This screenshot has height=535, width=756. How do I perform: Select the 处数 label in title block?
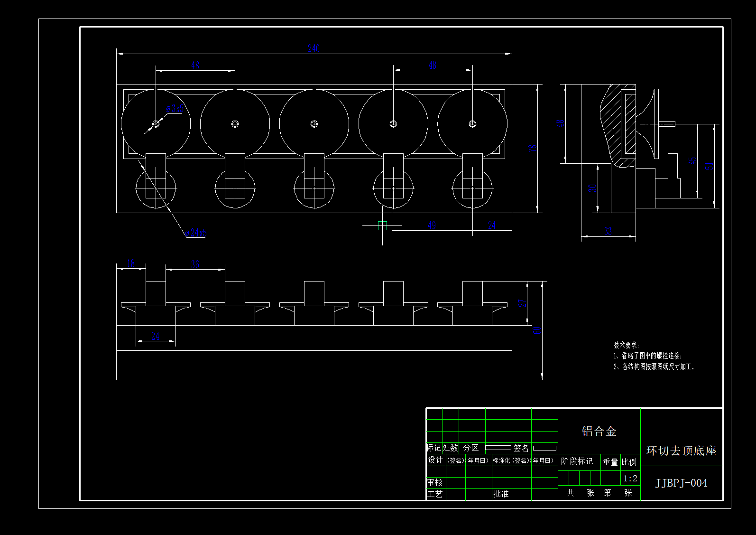coord(451,448)
